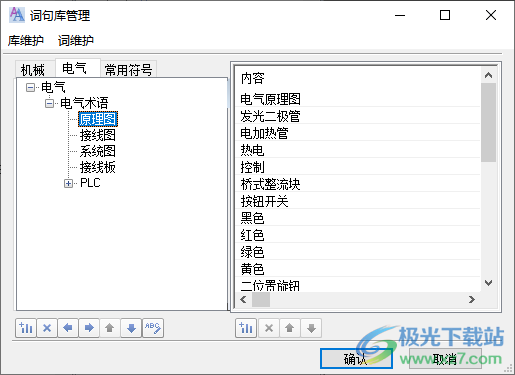
Task: Select 原理图 tree item
Action: coord(98,119)
